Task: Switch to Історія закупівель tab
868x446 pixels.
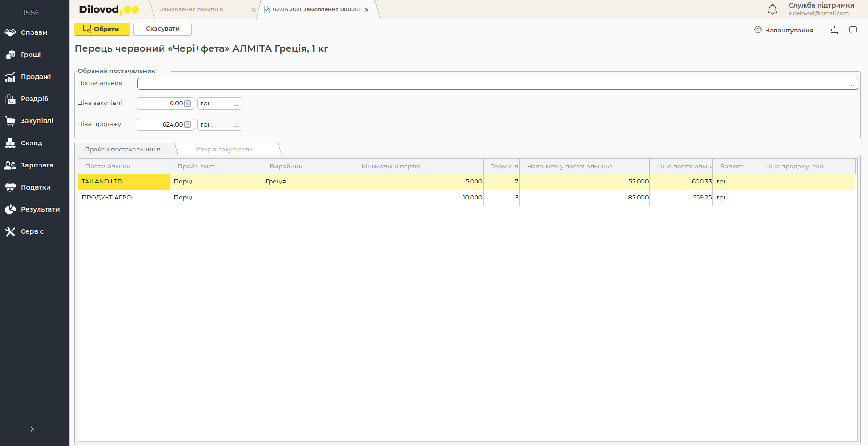Action: (224, 150)
